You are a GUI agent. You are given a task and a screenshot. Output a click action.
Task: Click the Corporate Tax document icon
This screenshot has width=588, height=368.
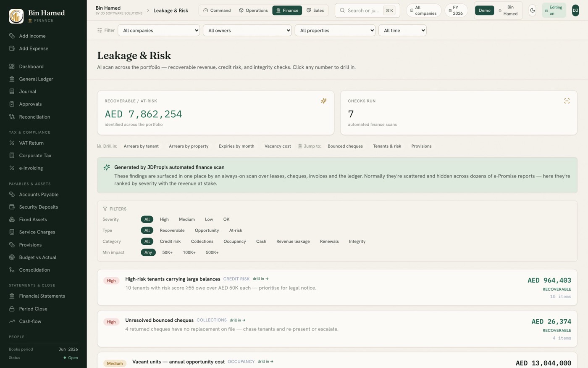point(12,156)
